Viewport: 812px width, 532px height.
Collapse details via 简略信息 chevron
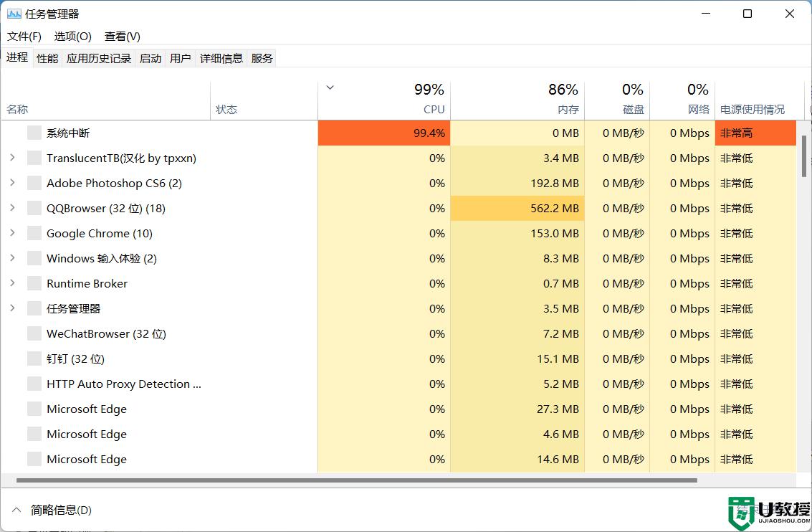(x=16, y=510)
